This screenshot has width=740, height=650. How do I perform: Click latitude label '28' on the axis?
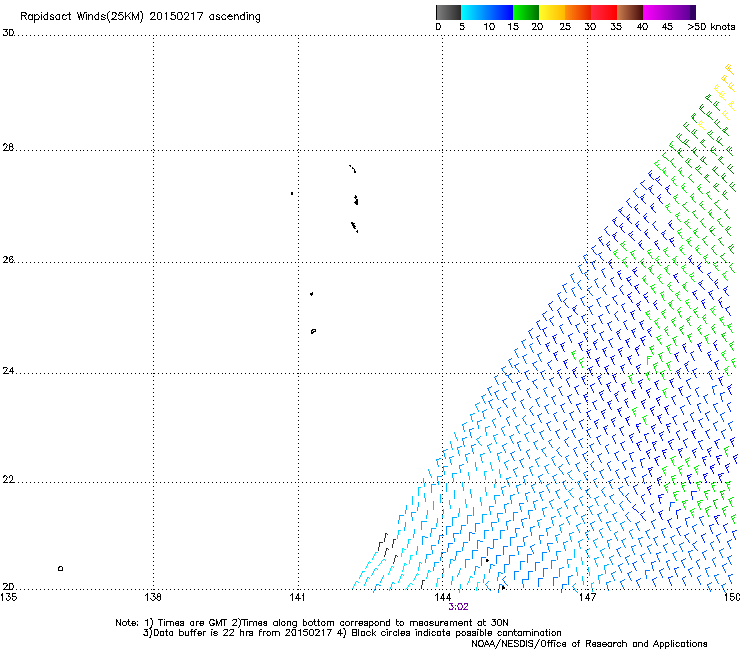[x=8, y=147]
